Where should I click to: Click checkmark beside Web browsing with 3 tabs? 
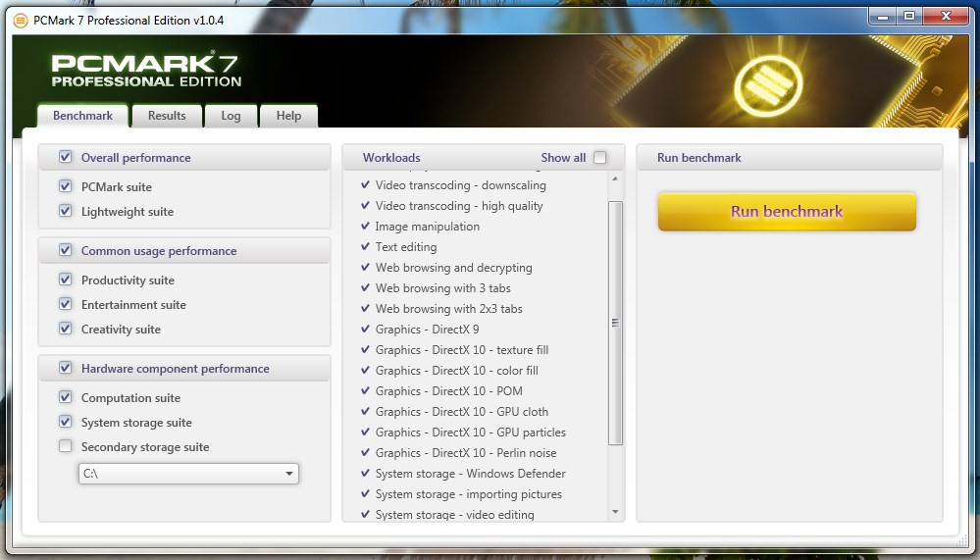tap(365, 288)
